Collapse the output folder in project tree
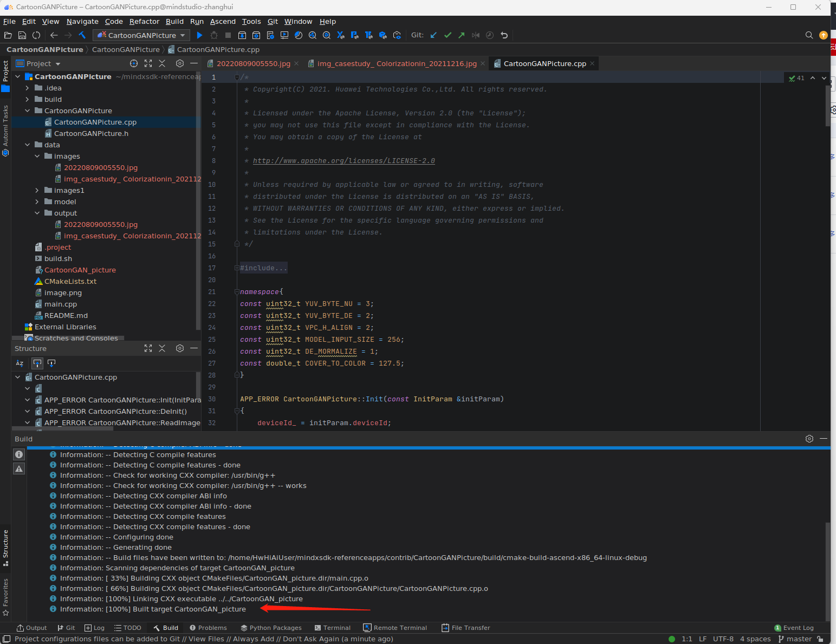Screen dimensions: 836x644 coord(37,213)
